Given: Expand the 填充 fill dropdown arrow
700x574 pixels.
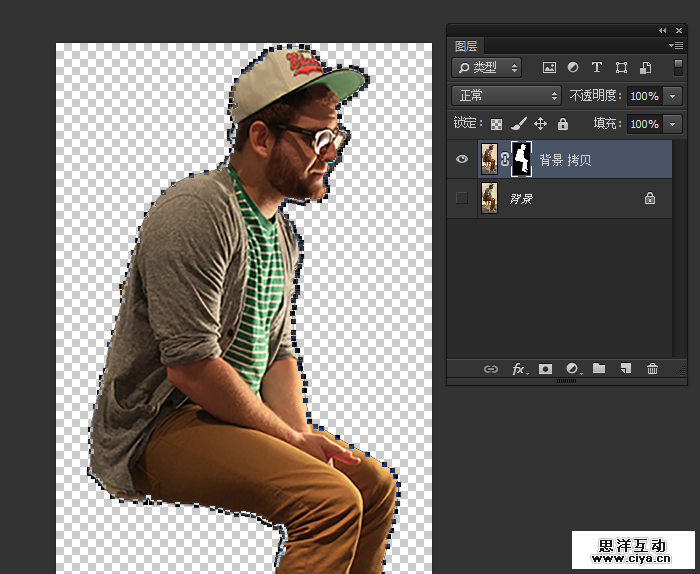Looking at the screenshot, I should coord(673,124).
